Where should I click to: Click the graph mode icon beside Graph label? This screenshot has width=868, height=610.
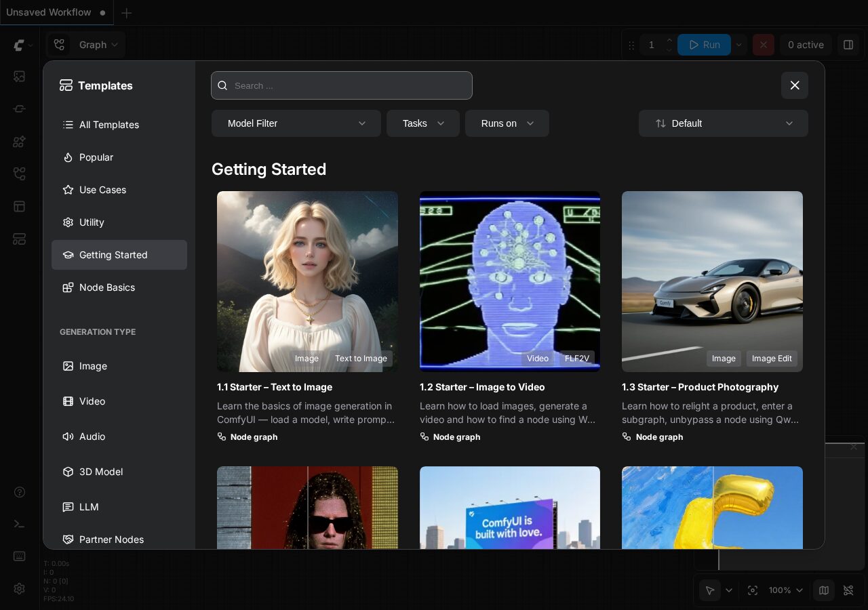click(60, 45)
